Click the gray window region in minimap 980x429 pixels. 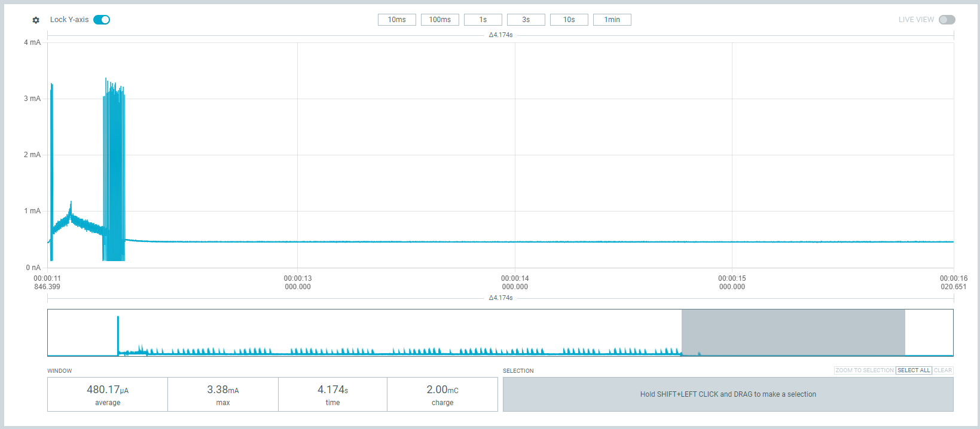793,332
